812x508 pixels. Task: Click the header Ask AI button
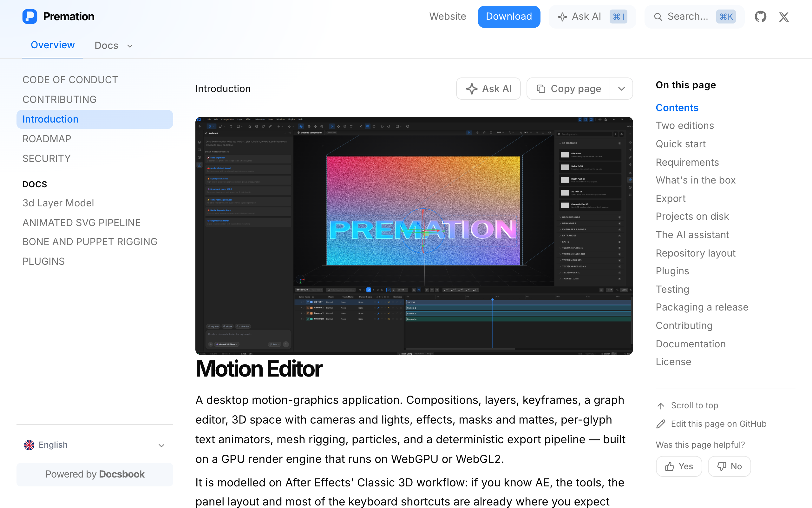click(592, 17)
